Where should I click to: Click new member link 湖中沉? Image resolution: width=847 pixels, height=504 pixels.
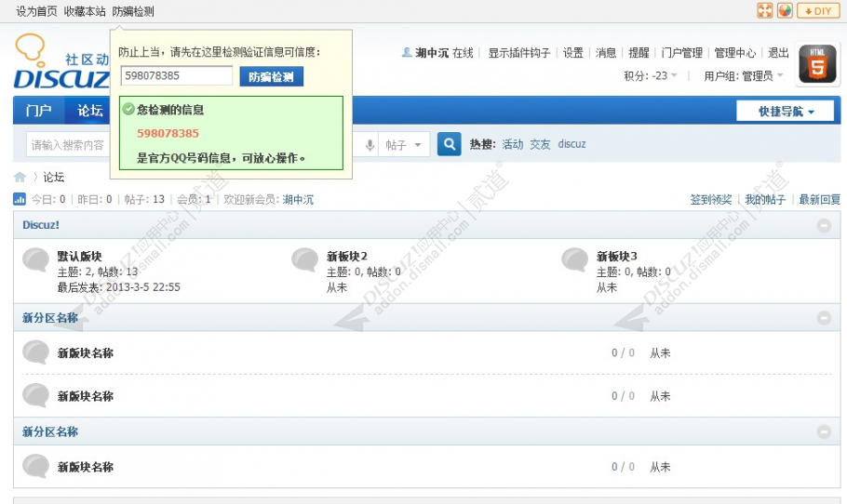click(298, 200)
